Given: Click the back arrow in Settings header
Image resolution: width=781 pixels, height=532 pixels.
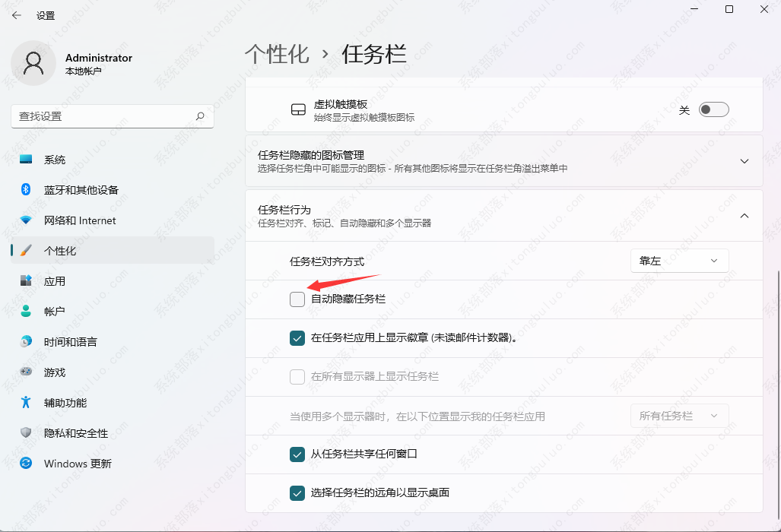Looking at the screenshot, I should click(x=17, y=15).
